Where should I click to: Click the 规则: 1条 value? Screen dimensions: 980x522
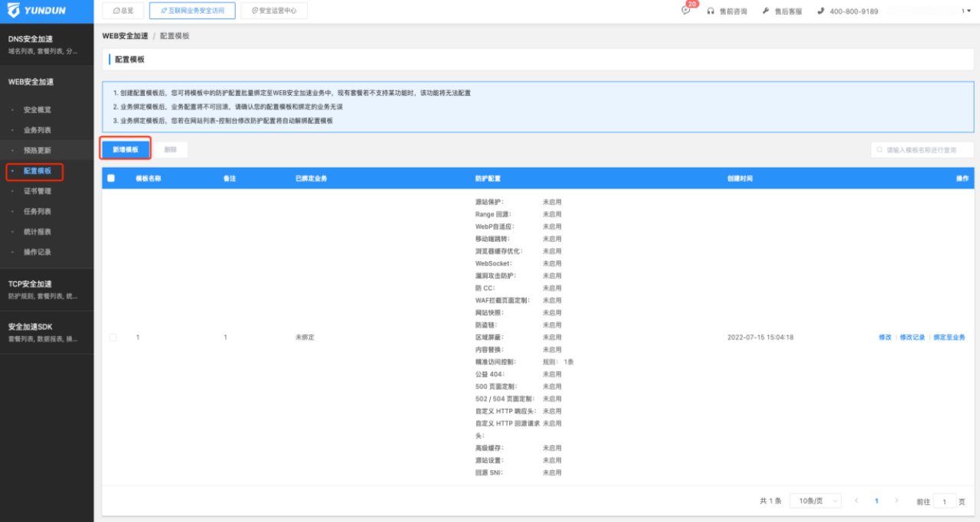click(558, 361)
